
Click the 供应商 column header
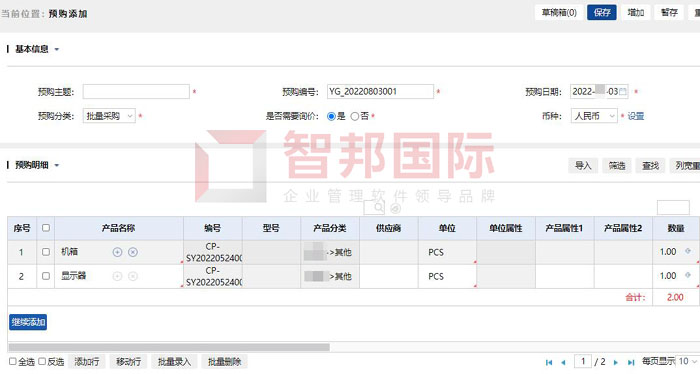[x=388, y=229]
